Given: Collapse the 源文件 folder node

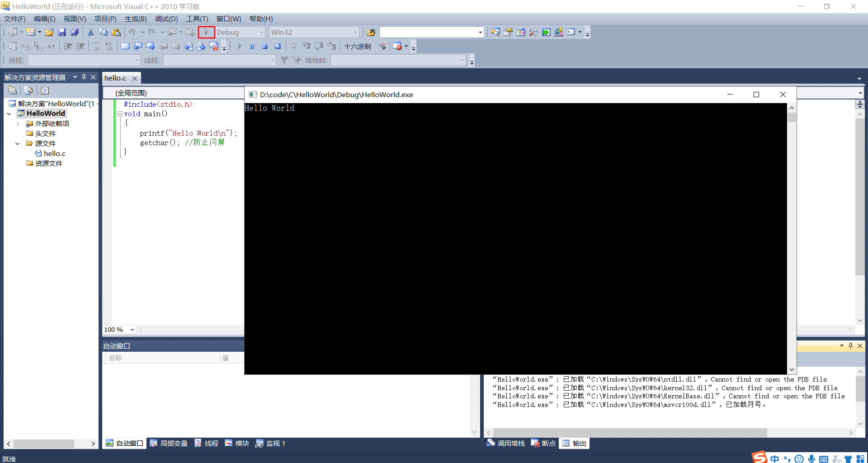Looking at the screenshot, I should tap(18, 144).
